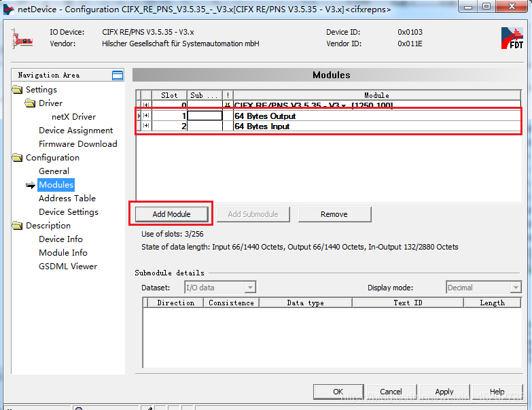Close the netDevice configuration window
Viewport: 532px width, 410px height.
click(x=512, y=6)
